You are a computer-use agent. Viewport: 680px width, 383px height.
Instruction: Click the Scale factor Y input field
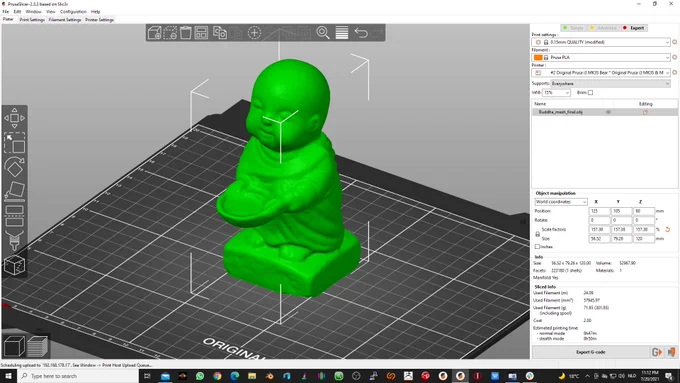pyautogui.click(x=621, y=229)
